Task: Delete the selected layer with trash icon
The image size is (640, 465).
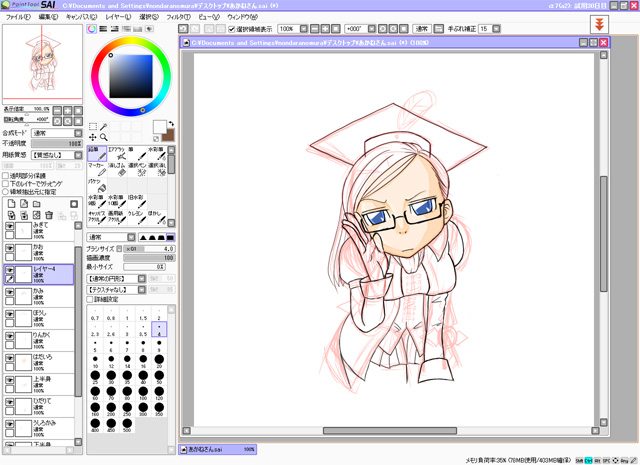Action: [x=49, y=215]
